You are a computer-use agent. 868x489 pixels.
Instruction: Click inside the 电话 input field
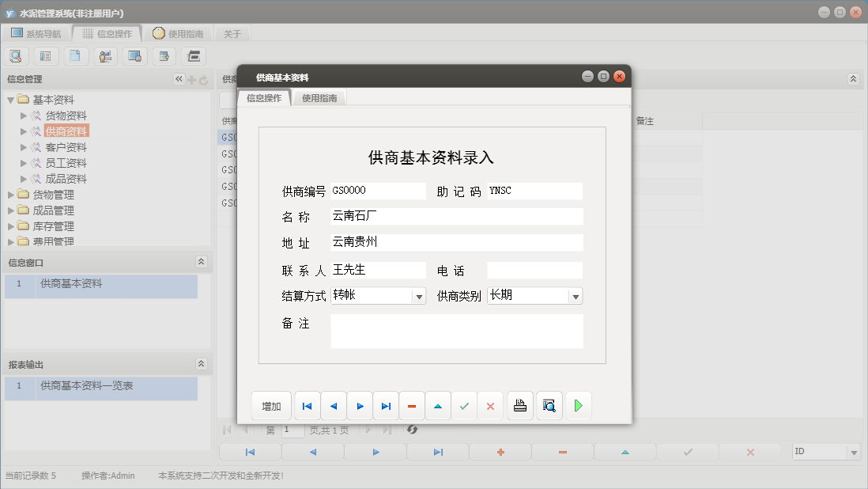534,271
